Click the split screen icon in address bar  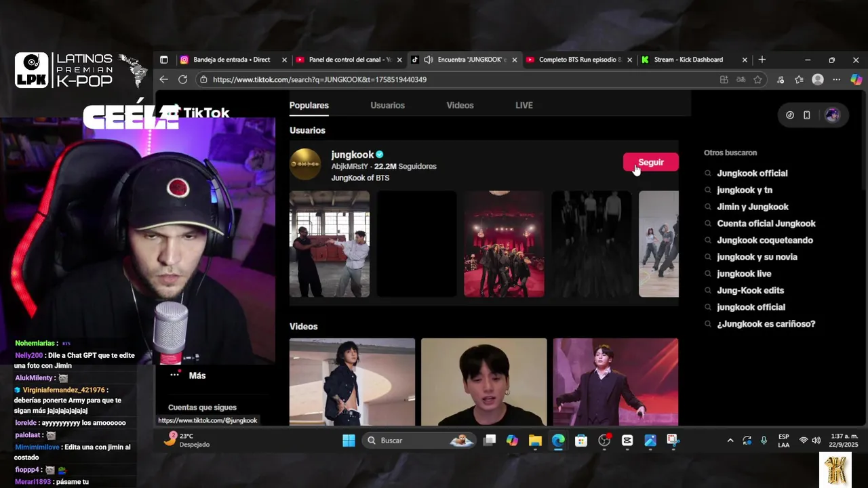(724, 79)
